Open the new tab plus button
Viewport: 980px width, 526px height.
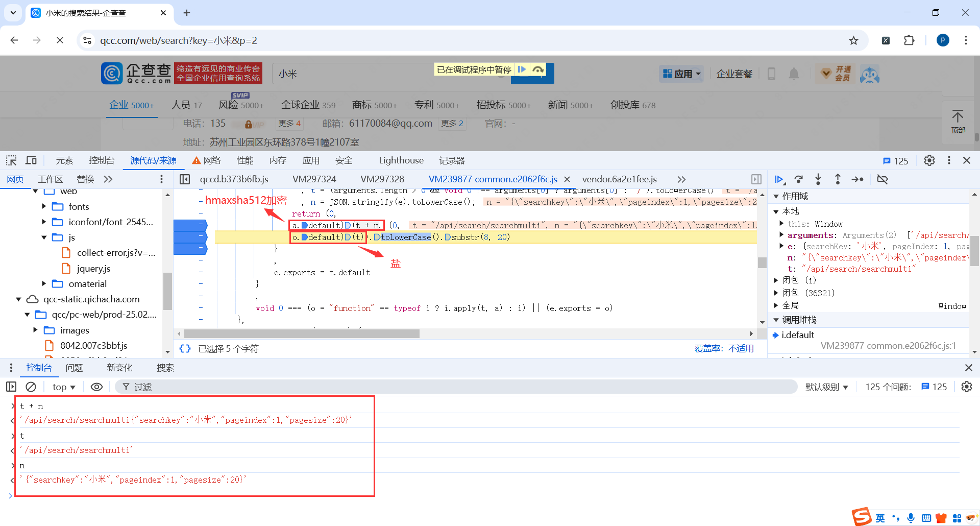[187, 13]
